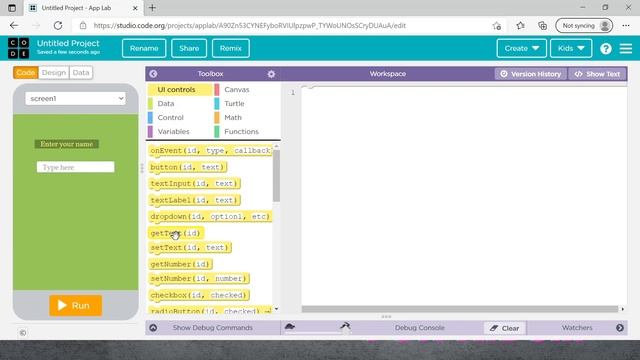
Task: Click the Remix button
Action: tap(231, 48)
